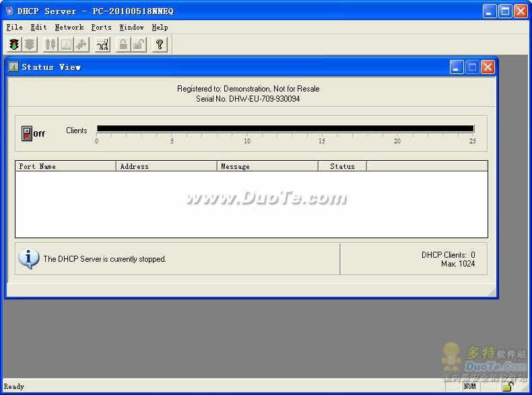Open the Network menu

coord(69,27)
